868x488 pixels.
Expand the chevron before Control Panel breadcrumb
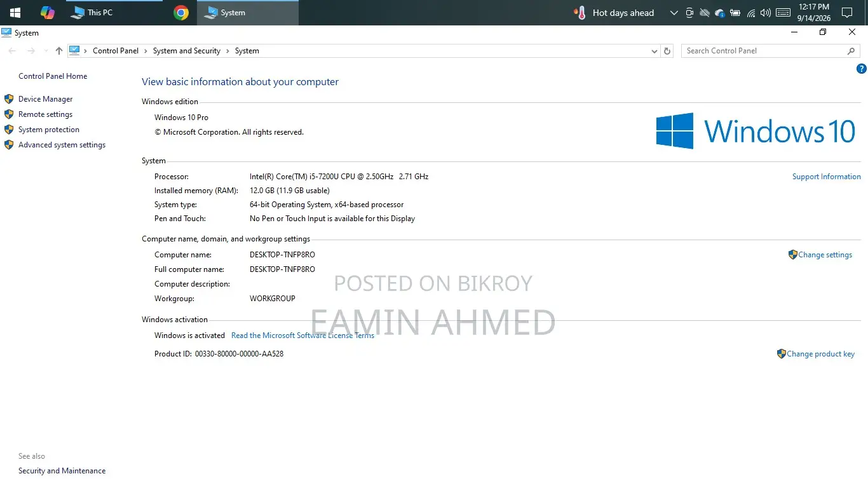click(86, 51)
